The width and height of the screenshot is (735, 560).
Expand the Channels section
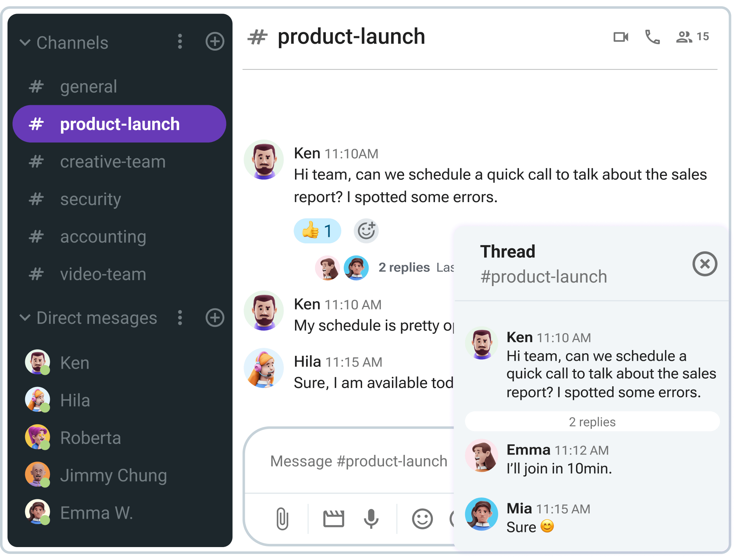click(x=28, y=42)
